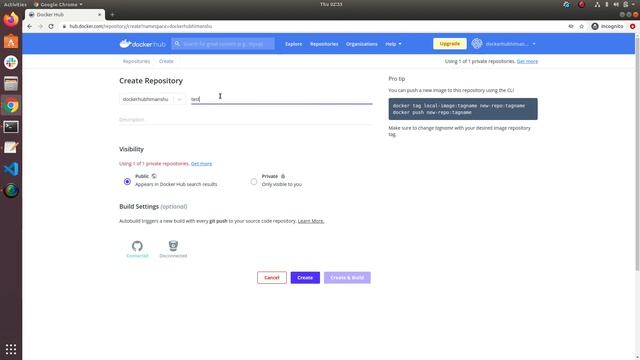Viewport: 640px width, 360px height.
Task: Click the Description input field
Action: [246, 120]
